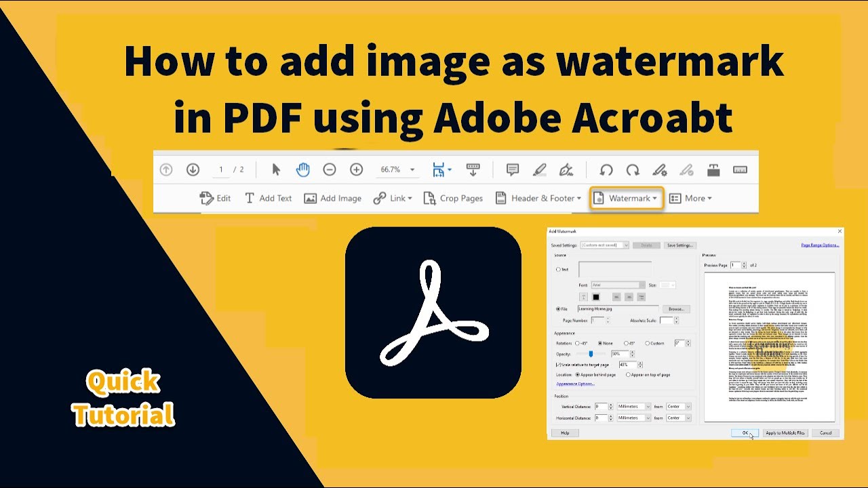Cancel the Add Watermark dialog
The width and height of the screenshot is (868, 488).
coord(825,432)
